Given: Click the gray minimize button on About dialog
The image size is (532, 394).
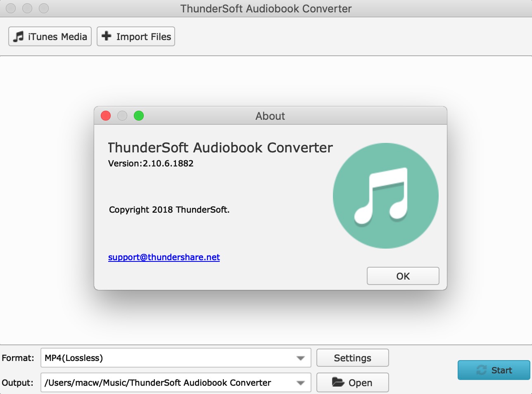Looking at the screenshot, I should click(x=122, y=116).
